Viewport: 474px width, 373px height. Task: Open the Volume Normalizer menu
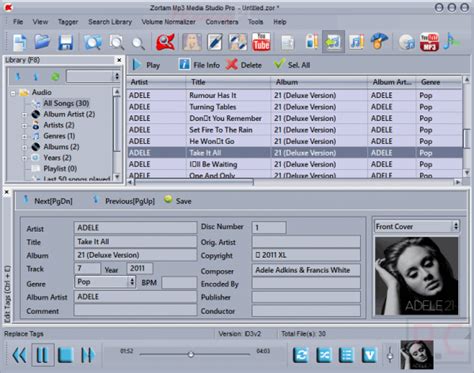point(168,22)
